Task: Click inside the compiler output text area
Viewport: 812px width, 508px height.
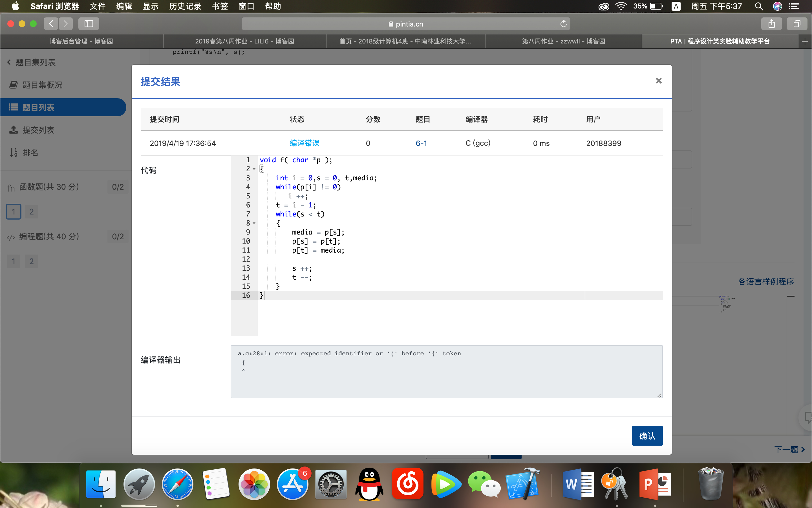Action: [446, 372]
